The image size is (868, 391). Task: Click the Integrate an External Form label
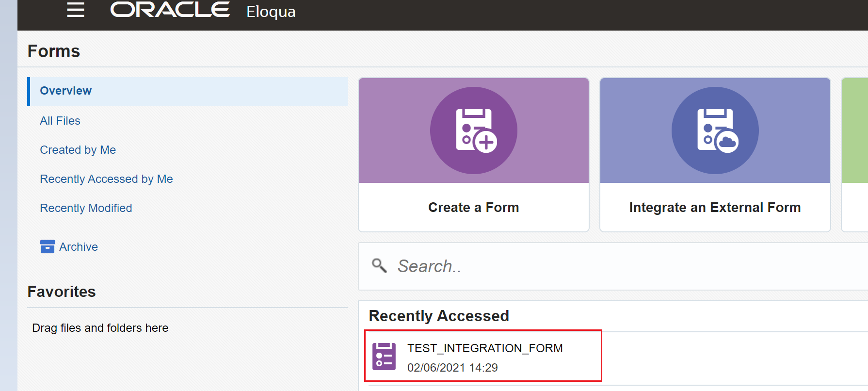pyautogui.click(x=715, y=208)
